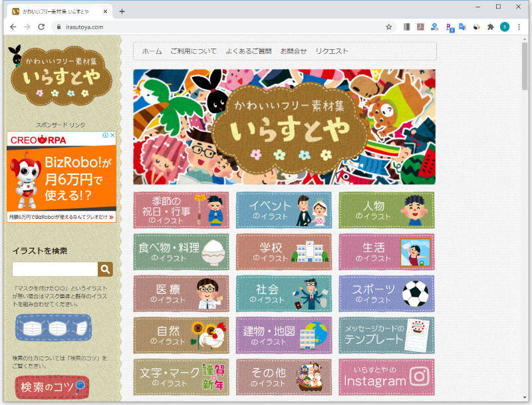This screenshot has height=405, width=532.
Task: Click the search magnifier button
Action: (x=105, y=269)
